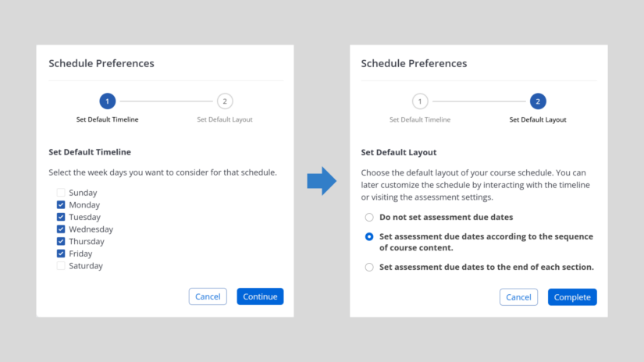Choose due dates at end of each section
Viewport: 644px width, 362px height.
click(370, 267)
